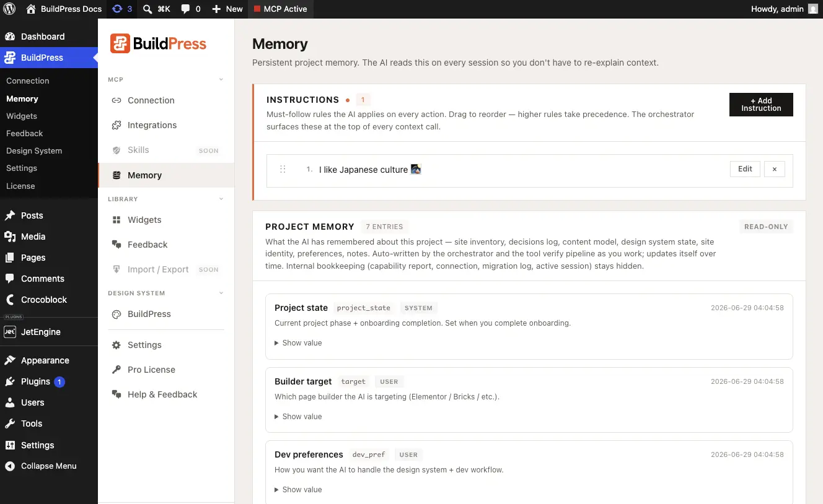The image size is (823, 504).
Task: Click the WordPress Settings sliders icon
Action: (x=10, y=445)
